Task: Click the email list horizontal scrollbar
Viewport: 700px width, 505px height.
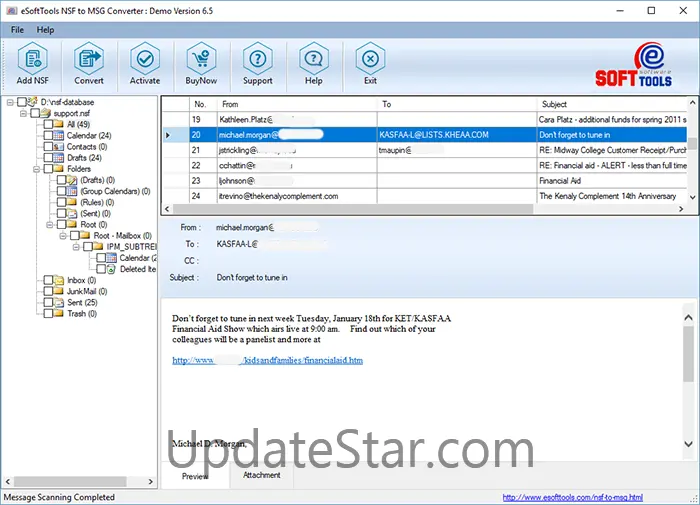Action: tap(353, 209)
